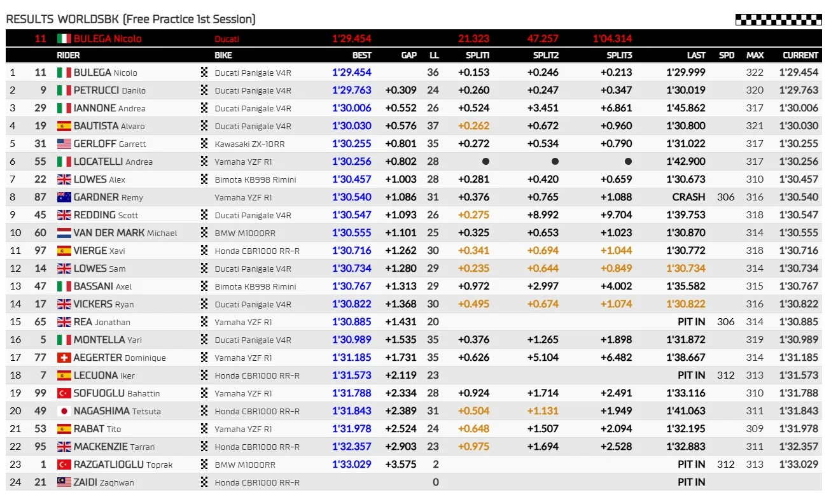Click the Japanese flag beside NAGASHIMA Tetsuta
This screenshot has width=831, height=504.
(x=64, y=411)
